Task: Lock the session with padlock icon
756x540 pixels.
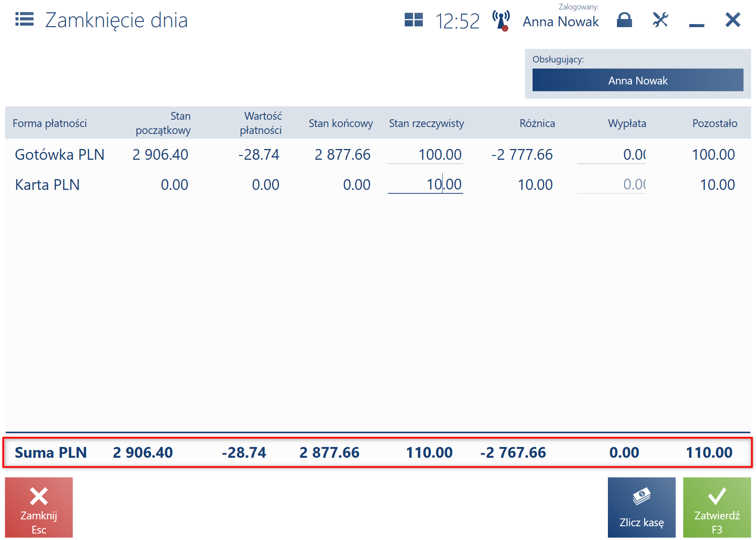Action: [624, 20]
